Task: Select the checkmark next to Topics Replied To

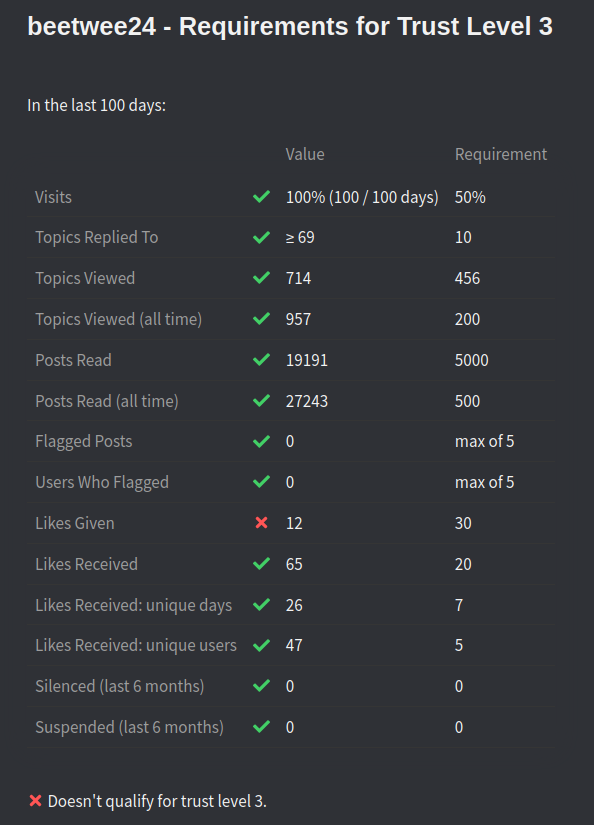Action: (x=261, y=237)
